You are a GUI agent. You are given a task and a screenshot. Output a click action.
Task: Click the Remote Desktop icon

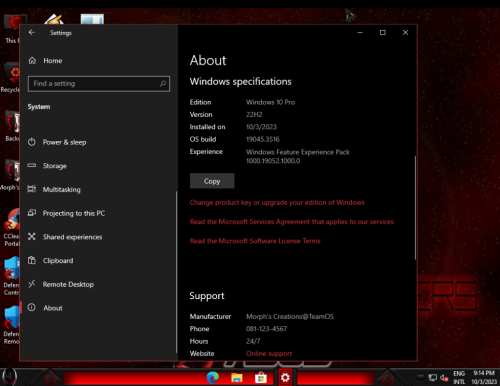click(x=32, y=284)
